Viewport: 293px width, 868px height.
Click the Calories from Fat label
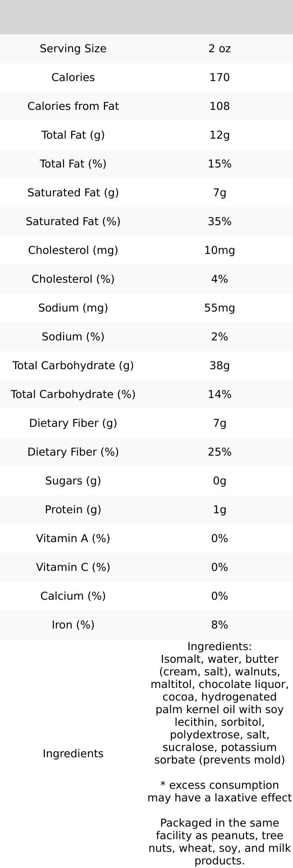(73, 106)
